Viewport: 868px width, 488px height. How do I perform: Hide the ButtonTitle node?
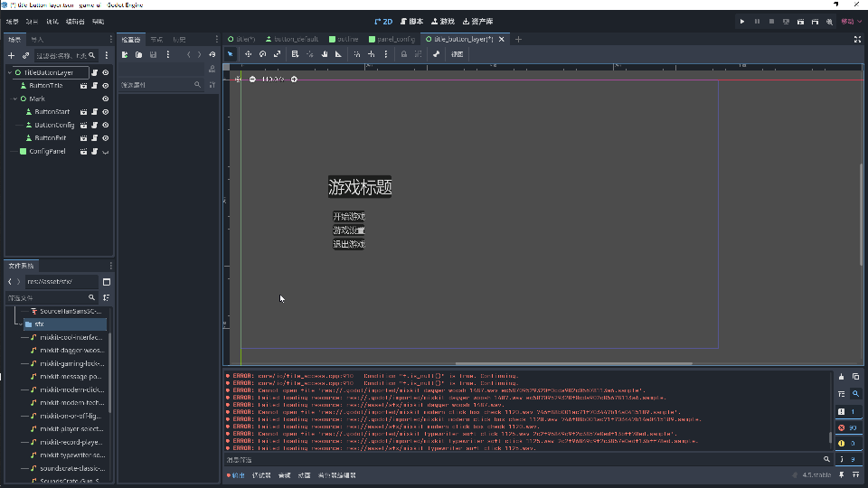point(106,86)
